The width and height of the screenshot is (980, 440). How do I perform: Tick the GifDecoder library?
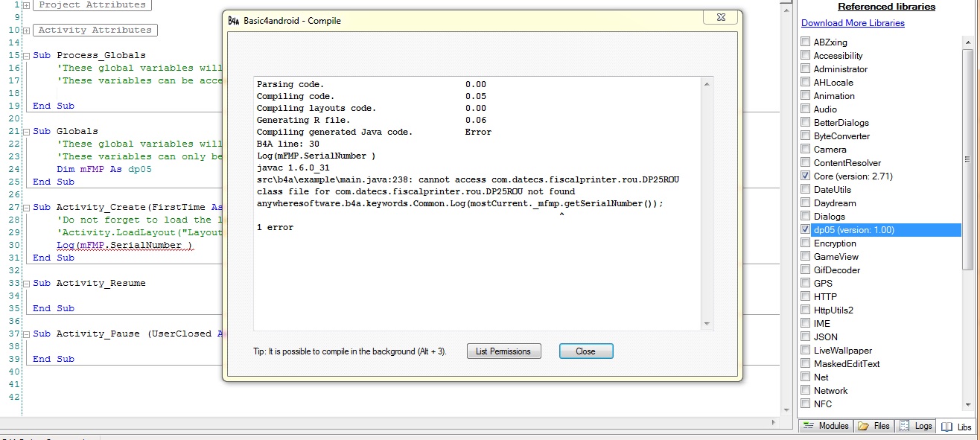806,270
